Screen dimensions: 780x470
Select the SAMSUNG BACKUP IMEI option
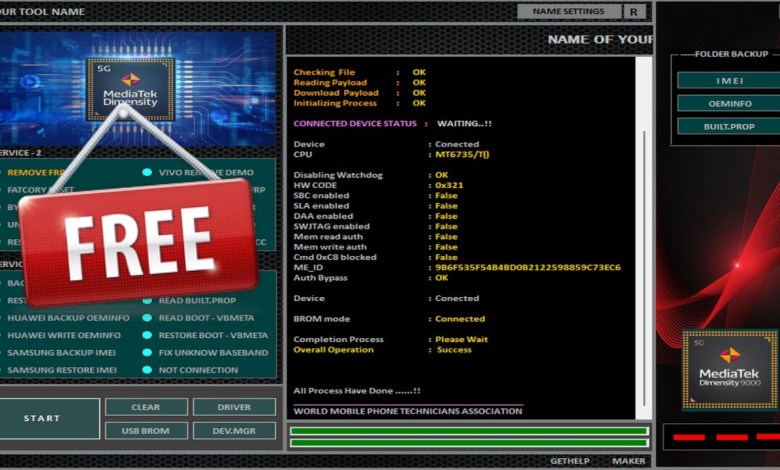(62, 353)
